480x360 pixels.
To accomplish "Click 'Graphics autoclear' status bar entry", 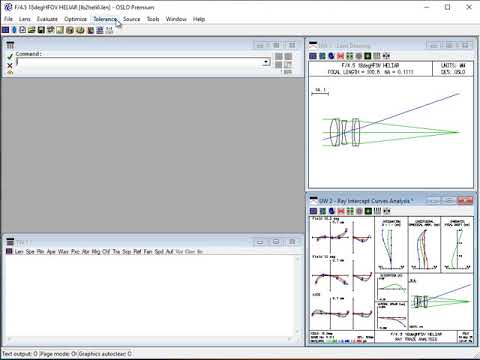I will 105,354.
